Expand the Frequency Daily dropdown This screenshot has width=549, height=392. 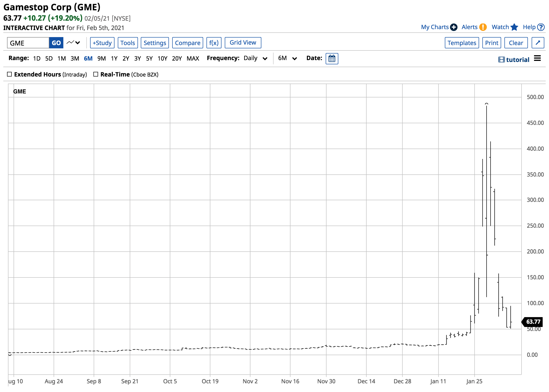(x=255, y=58)
